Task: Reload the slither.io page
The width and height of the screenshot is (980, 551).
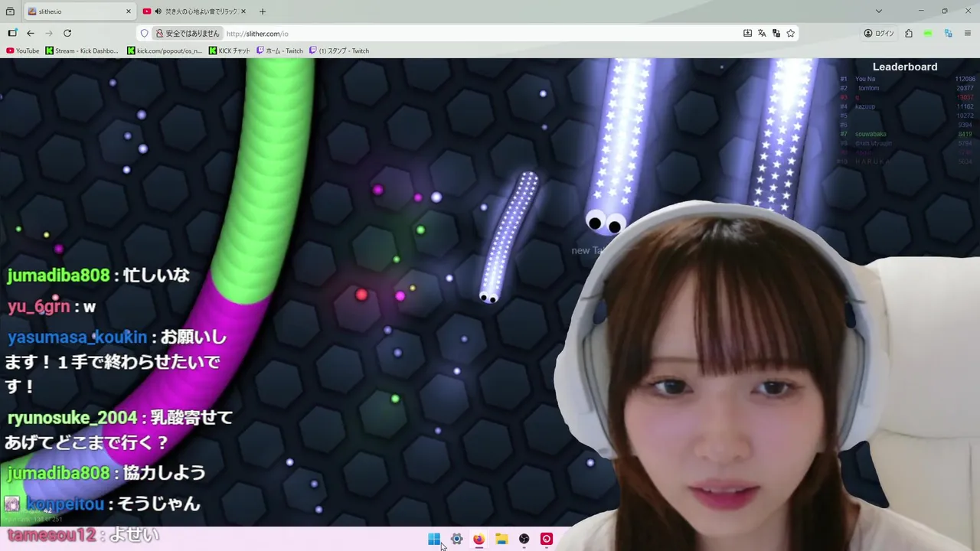Action: (x=67, y=33)
